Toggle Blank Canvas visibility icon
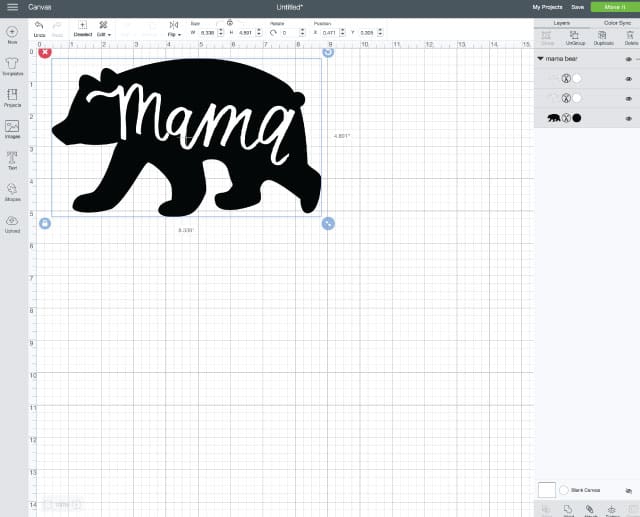Screen dimensions: 640x517 point(629,490)
